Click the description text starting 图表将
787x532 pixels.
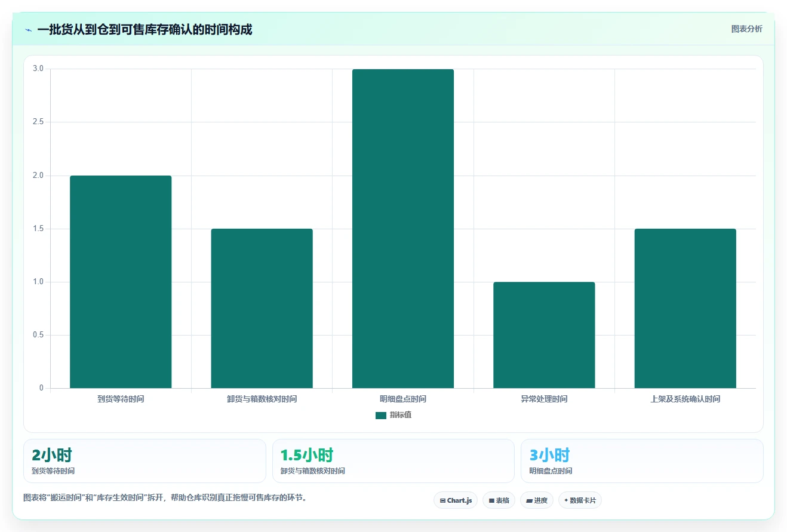(167, 497)
